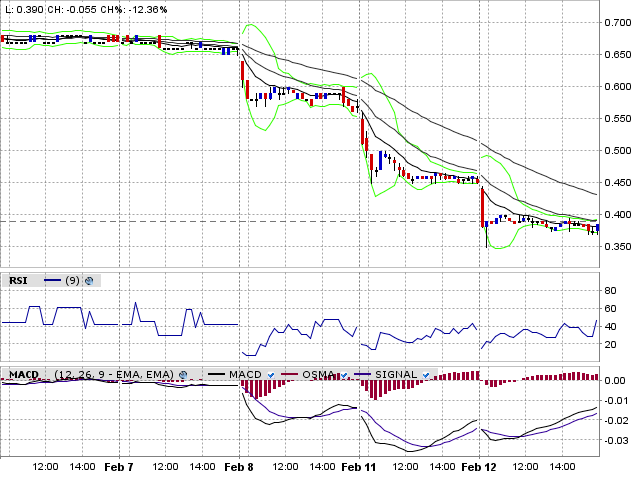Click MACD parameters (12, 26, 9 - EMA, EMA)
This screenshot has height=480, width=640.
[x=114, y=374]
